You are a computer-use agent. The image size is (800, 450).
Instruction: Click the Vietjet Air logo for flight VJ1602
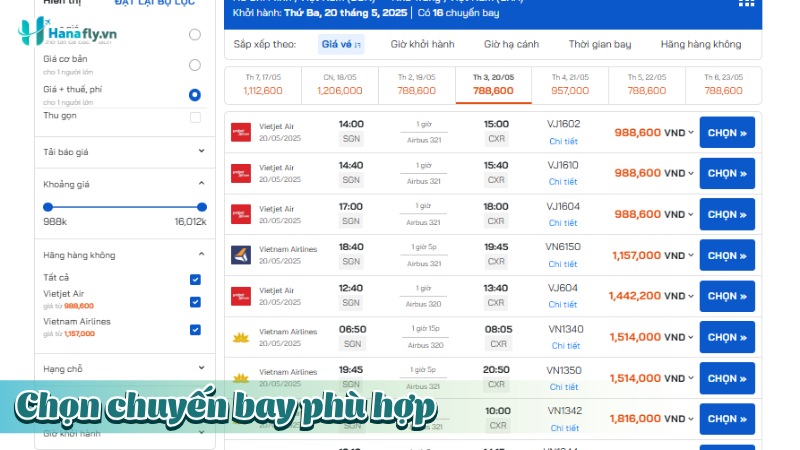point(241,132)
